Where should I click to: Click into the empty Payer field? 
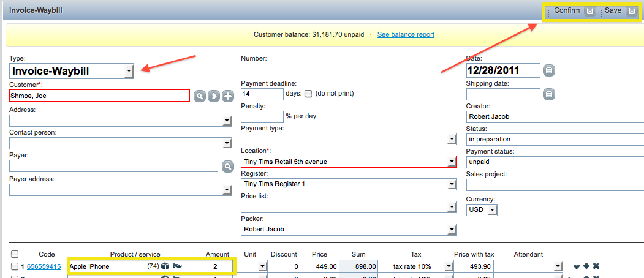[x=113, y=166]
